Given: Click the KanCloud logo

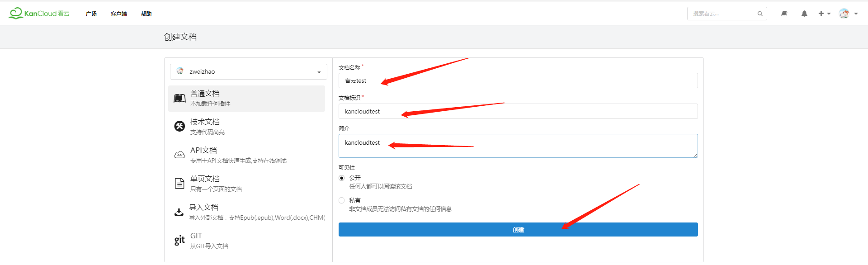Looking at the screenshot, I should coord(39,14).
